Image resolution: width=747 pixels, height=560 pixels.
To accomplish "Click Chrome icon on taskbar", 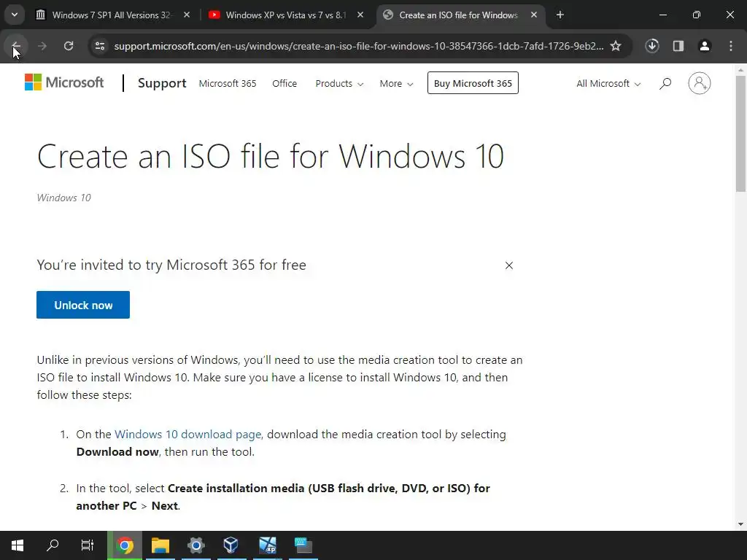I will click(x=125, y=545).
